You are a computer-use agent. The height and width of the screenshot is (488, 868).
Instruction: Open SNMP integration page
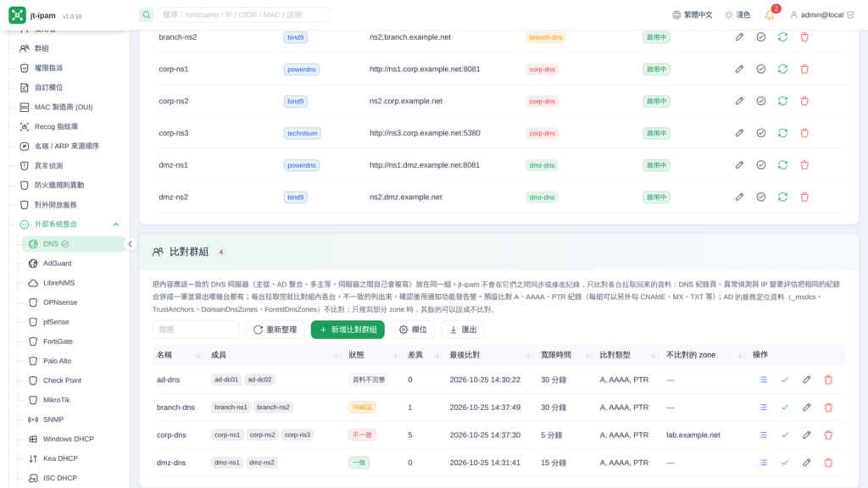[53, 419]
